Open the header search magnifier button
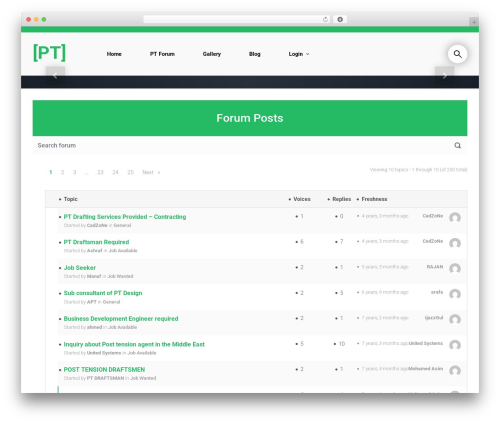Screen dimensions: 500x423 pyautogui.click(x=457, y=54)
